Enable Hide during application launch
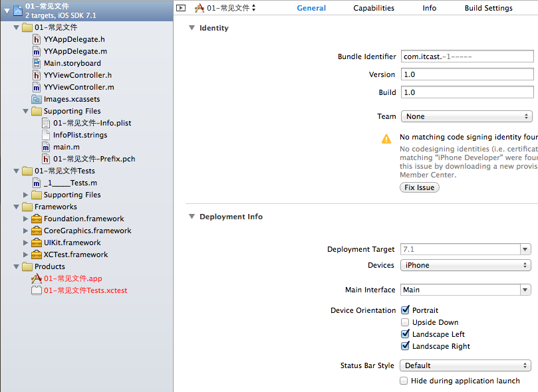The height and width of the screenshot is (392, 538). pyautogui.click(x=404, y=381)
